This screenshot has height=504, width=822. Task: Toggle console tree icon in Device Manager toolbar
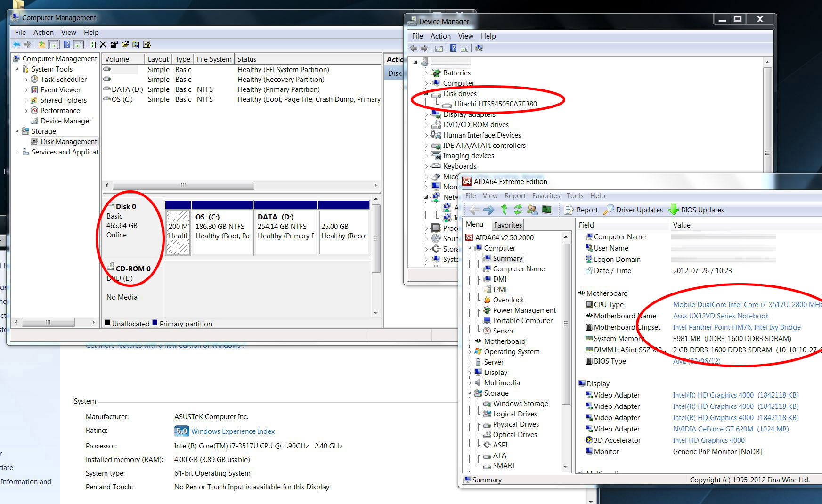pyautogui.click(x=439, y=48)
